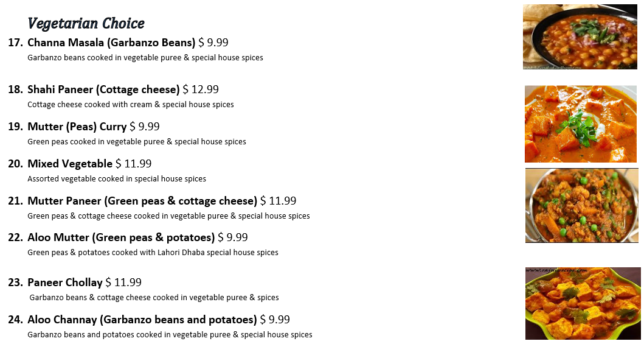Select Channa Masala (Garbanzo Beans) item title
Image resolution: width=644 pixels, height=358 pixels.
[111, 43]
